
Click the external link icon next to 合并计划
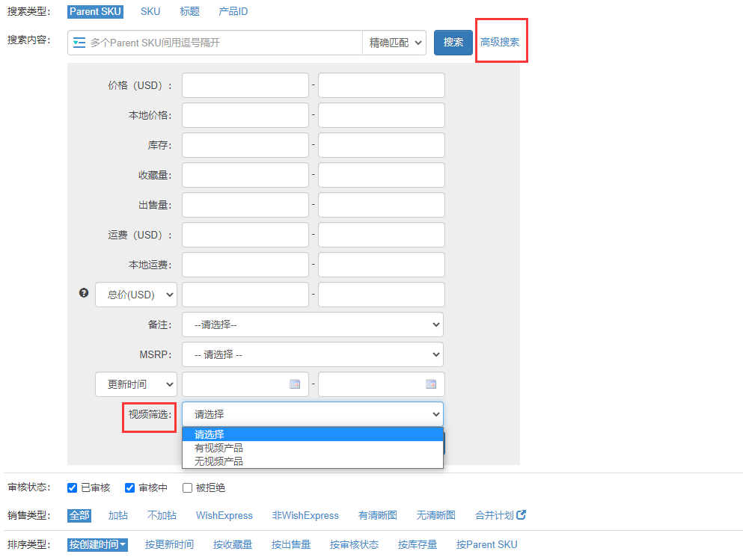(522, 515)
